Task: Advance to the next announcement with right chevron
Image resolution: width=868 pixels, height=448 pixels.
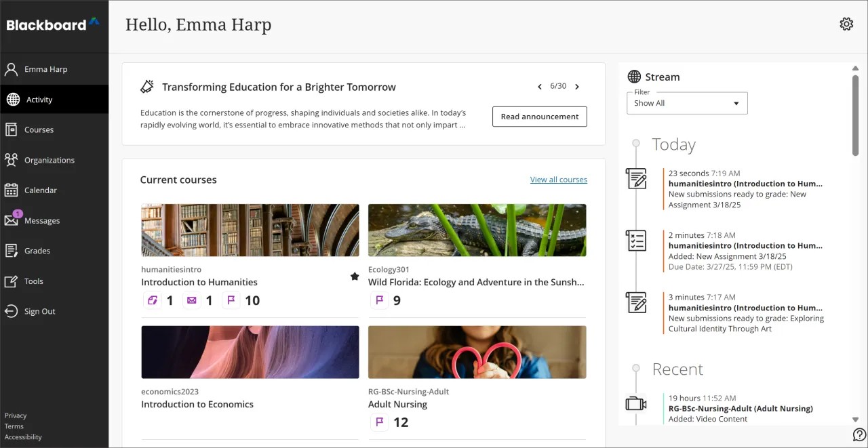Action: [577, 86]
